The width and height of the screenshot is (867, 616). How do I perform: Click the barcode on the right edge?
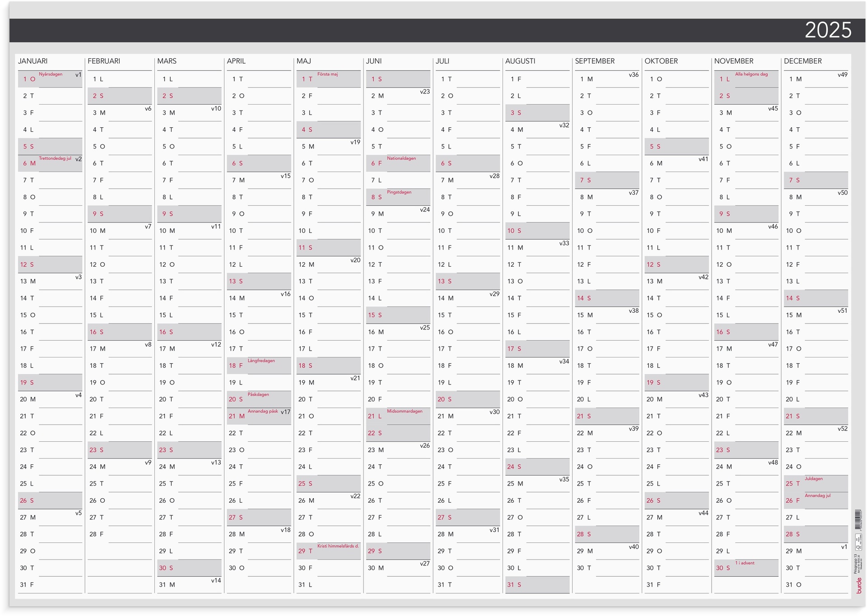[858, 520]
